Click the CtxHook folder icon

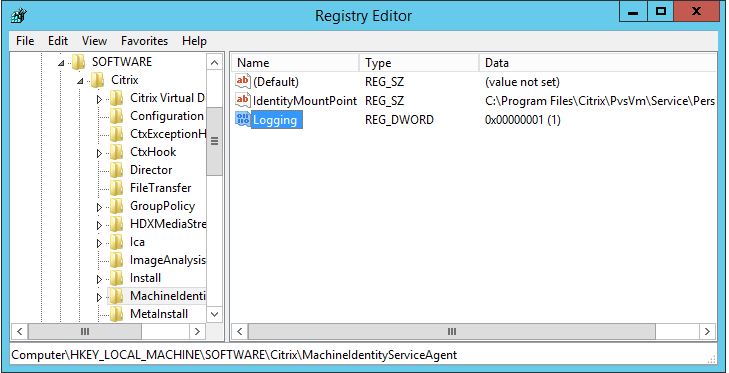pyautogui.click(x=116, y=152)
